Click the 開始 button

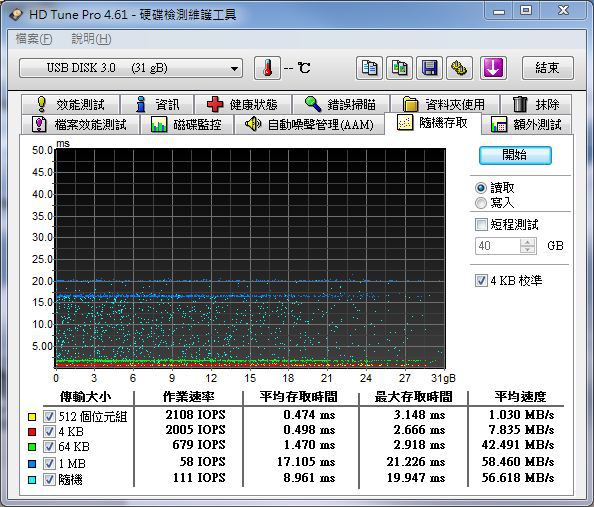[x=515, y=155]
